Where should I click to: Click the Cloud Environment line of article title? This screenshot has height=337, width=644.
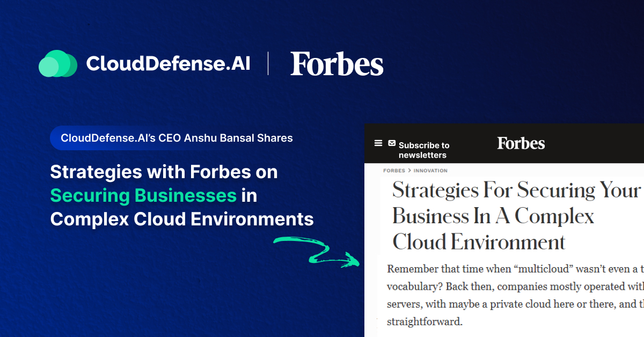click(479, 242)
